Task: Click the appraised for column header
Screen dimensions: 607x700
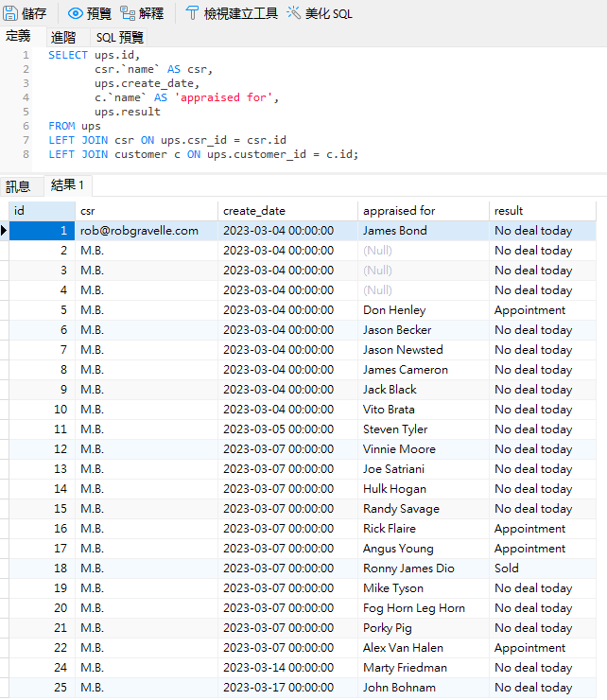Action: [424, 211]
